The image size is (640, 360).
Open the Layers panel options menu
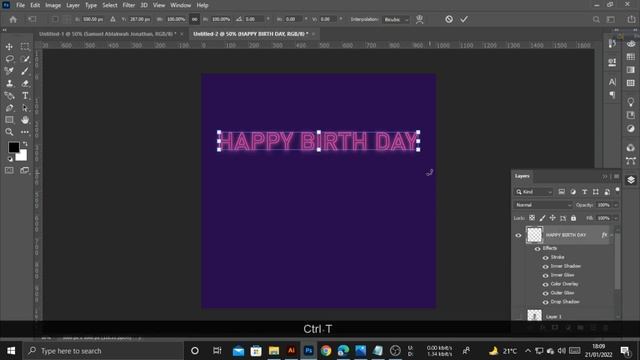(616, 176)
